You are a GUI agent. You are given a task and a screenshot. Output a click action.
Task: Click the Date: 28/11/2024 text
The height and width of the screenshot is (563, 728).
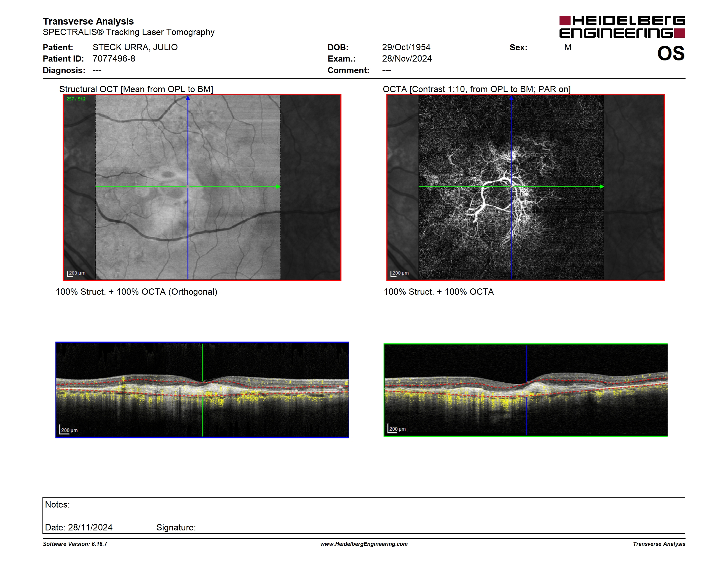click(79, 527)
